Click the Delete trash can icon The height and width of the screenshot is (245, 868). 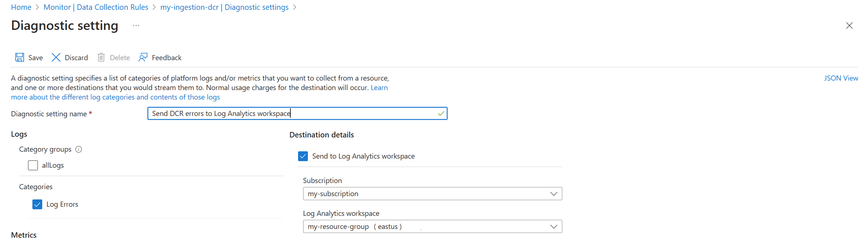pos(101,58)
